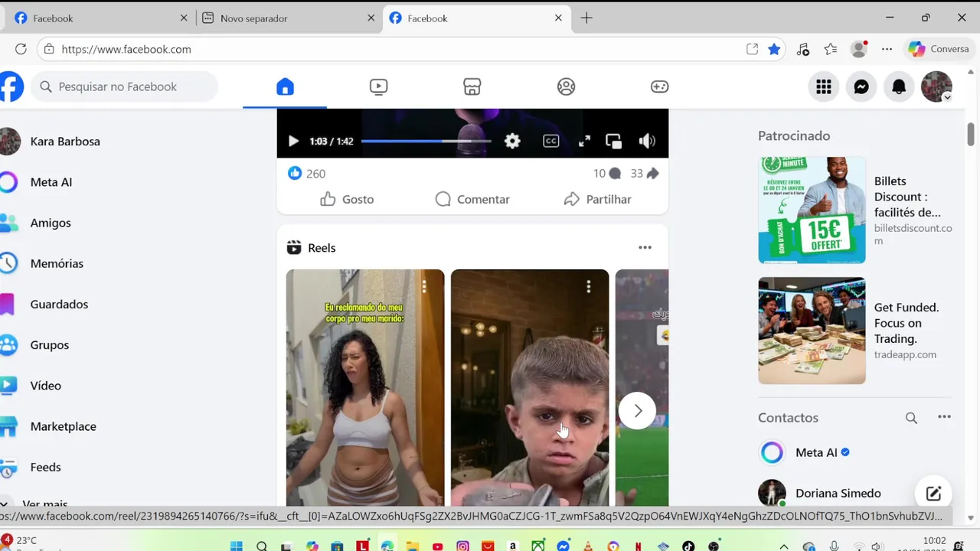Open Billets Discount sponsored ad
This screenshot has width=980, height=551.
tap(855, 210)
